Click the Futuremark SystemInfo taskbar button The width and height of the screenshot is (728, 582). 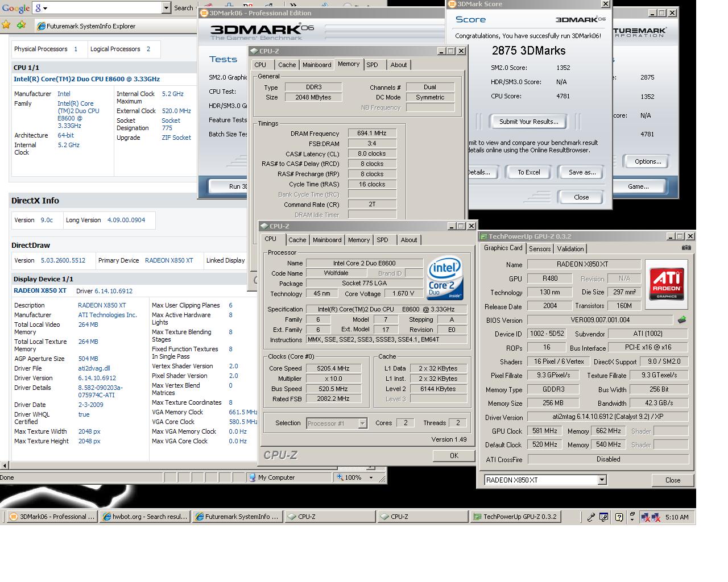pyautogui.click(x=237, y=517)
